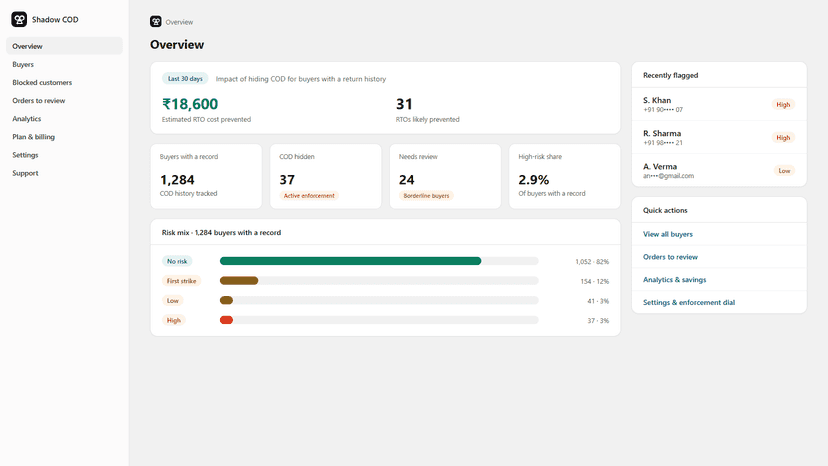Click the First strike label tag
This screenshot has width=828, height=466.
tap(181, 281)
